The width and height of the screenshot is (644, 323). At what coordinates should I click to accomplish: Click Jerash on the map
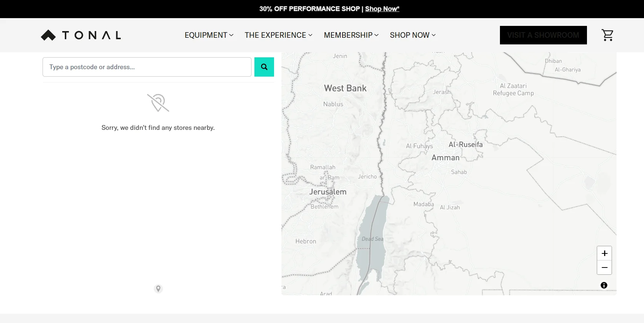(x=441, y=92)
